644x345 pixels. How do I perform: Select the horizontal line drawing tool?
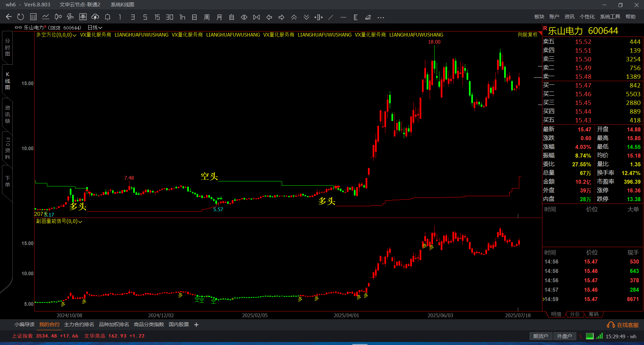pyautogui.click(x=343, y=17)
